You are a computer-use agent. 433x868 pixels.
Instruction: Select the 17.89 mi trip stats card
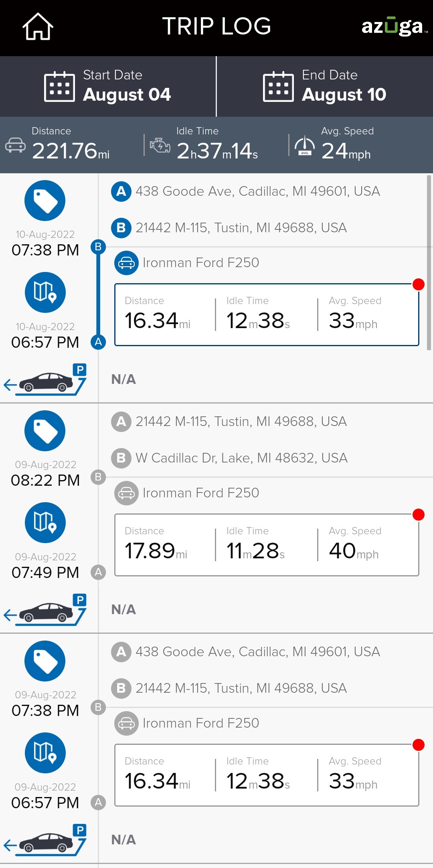pos(267,545)
